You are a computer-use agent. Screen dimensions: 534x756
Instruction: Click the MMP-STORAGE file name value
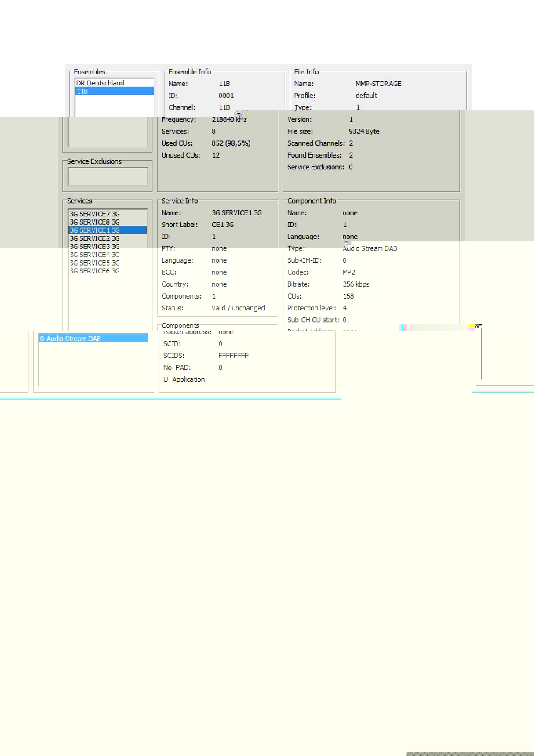point(378,84)
